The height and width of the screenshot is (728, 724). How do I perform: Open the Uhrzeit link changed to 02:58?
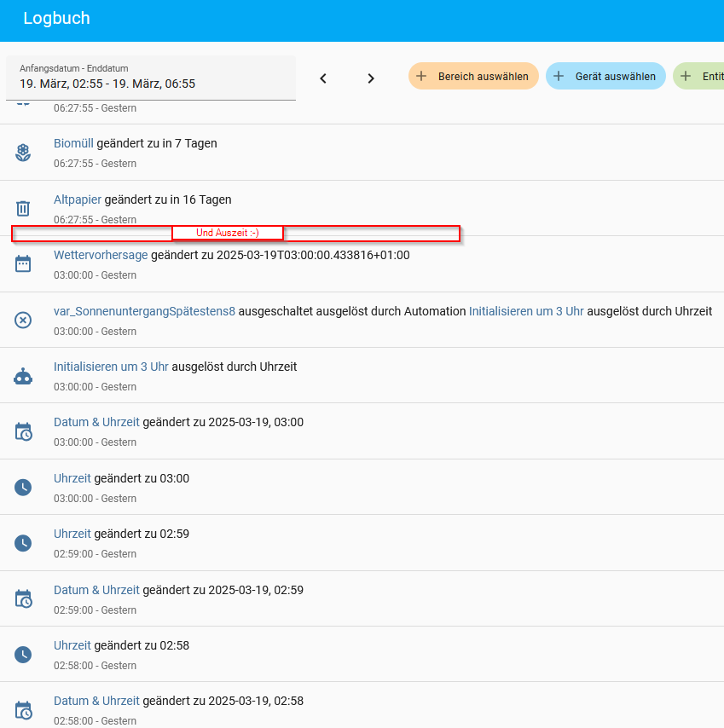[72, 645]
